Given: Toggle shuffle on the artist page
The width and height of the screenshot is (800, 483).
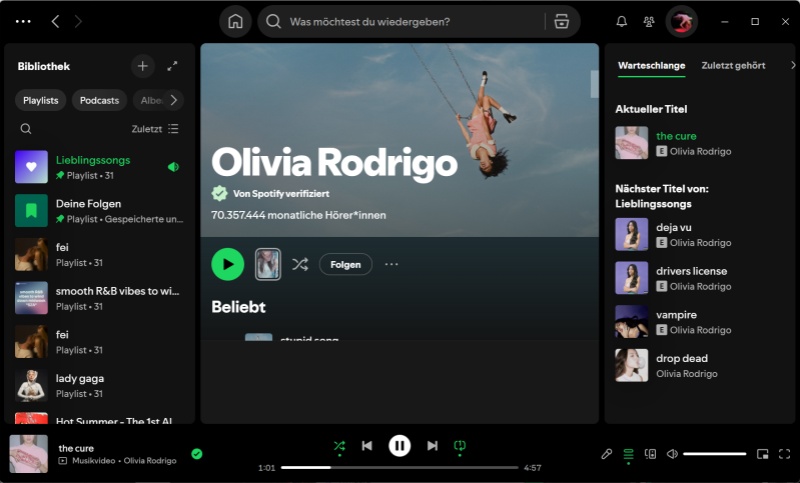Looking at the screenshot, I should tap(300, 264).
